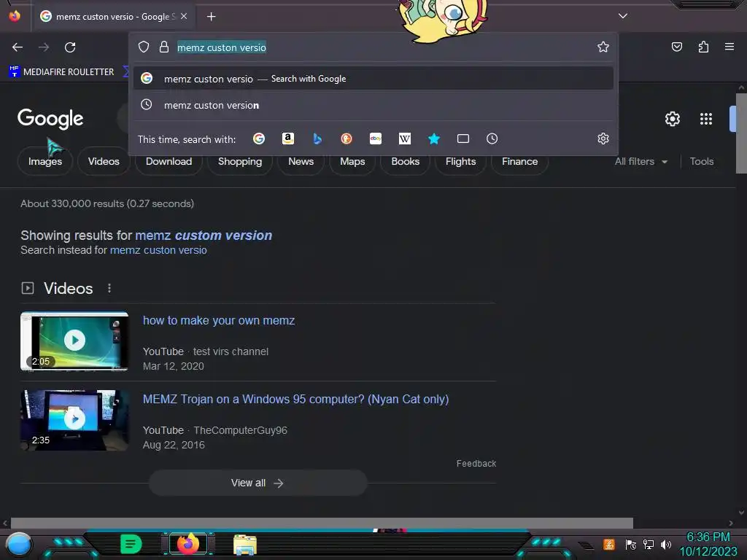Click the vertical page scrollbar thumb
The image size is (747, 560).
(741, 134)
